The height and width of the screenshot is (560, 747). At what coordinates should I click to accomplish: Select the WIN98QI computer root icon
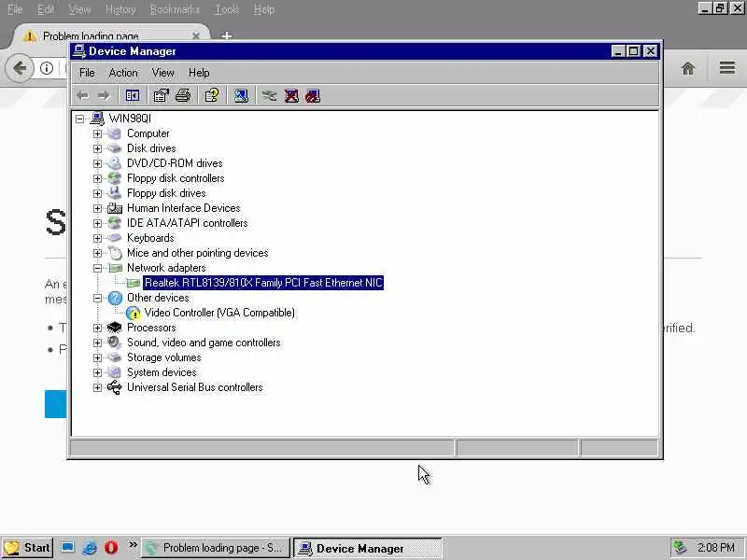(x=97, y=119)
